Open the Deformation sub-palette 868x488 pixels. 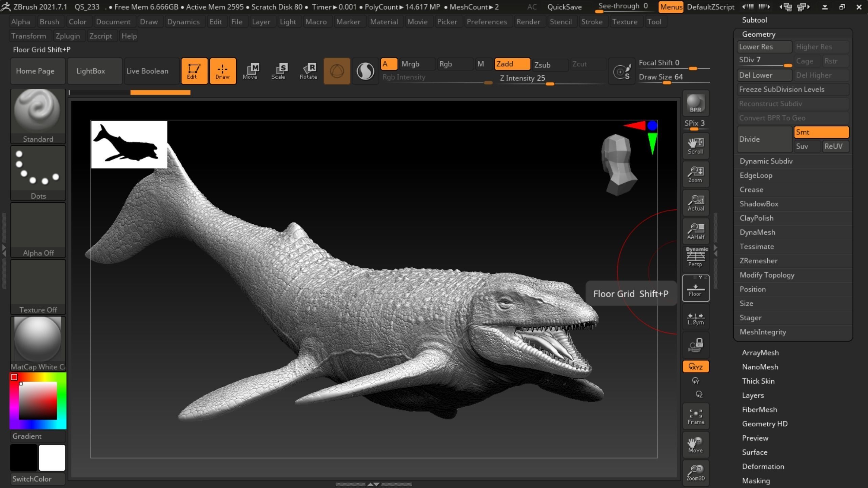click(x=763, y=467)
